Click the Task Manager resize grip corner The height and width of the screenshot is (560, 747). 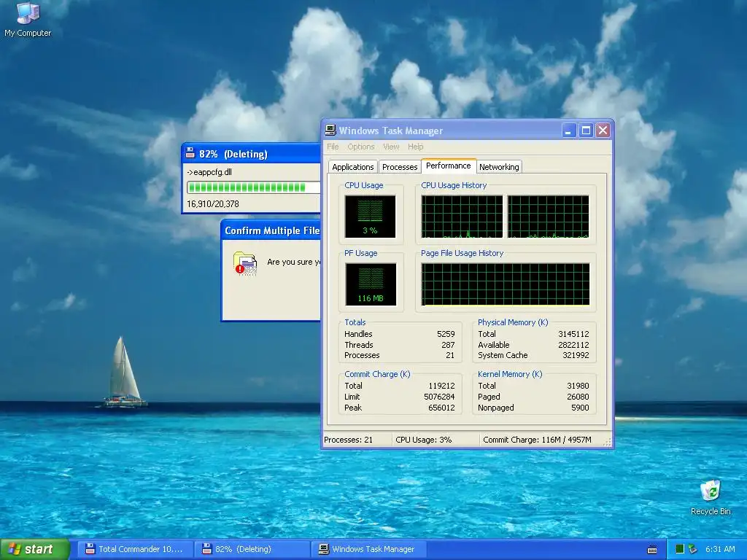tap(607, 443)
